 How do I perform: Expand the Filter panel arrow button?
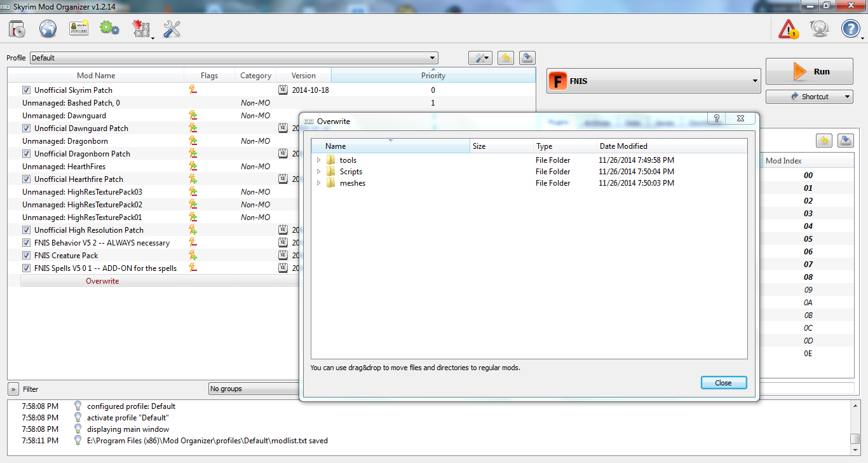(13, 389)
